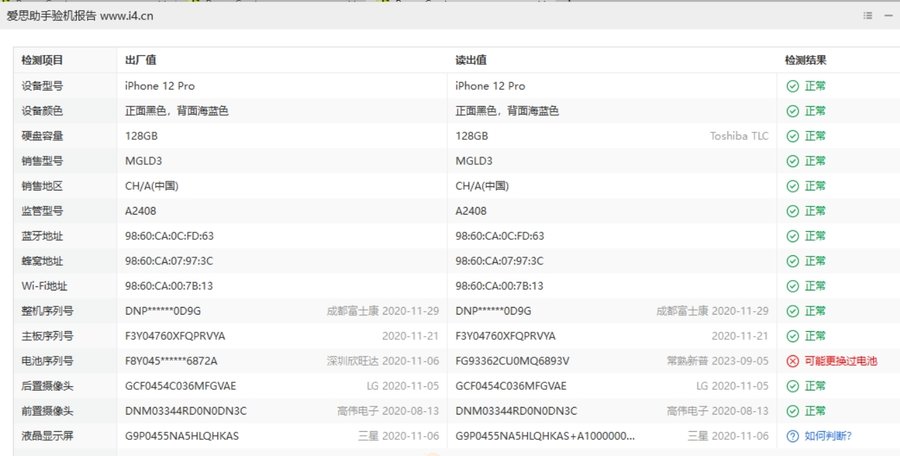This screenshot has height=456, width=900.
Task: Select the 硬盘容量 row label
Action: pos(42,136)
